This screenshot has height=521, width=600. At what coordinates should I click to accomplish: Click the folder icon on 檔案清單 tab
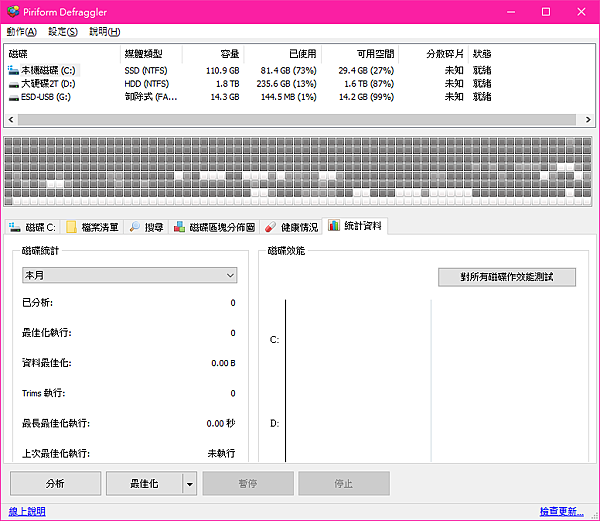click(x=71, y=227)
